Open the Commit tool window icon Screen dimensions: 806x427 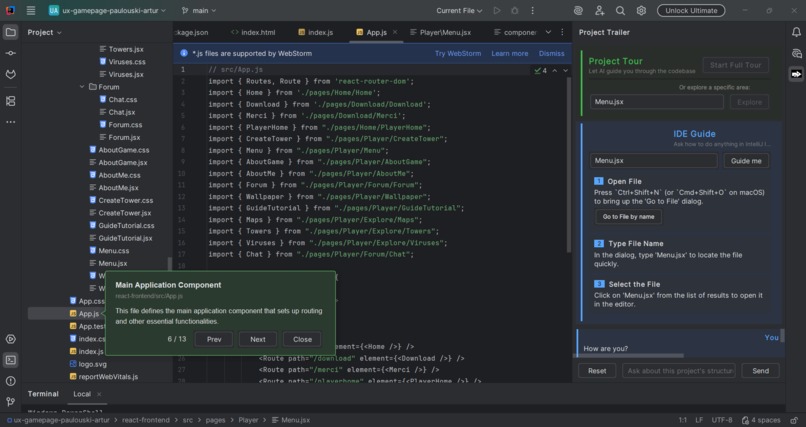click(10, 53)
